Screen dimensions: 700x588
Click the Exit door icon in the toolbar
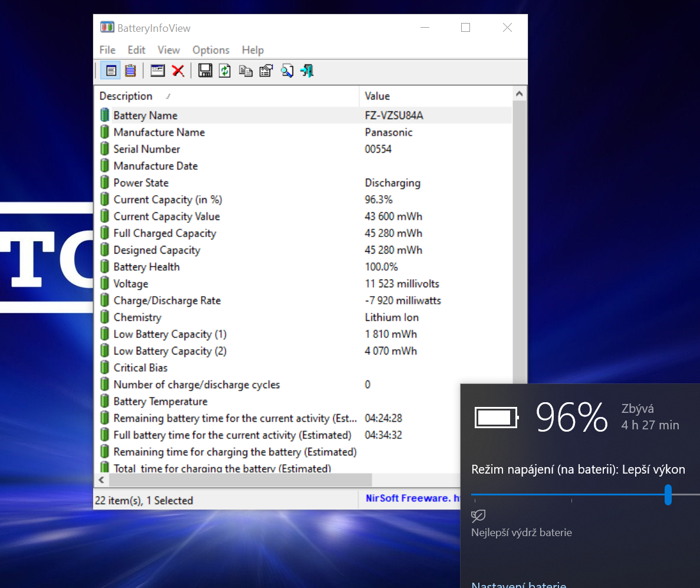pos(307,71)
